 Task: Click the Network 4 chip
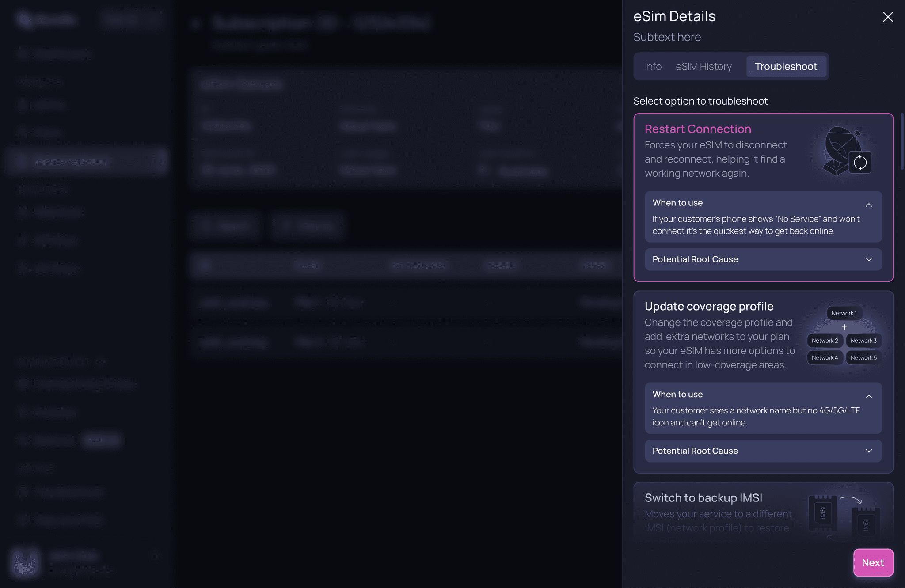[825, 358]
